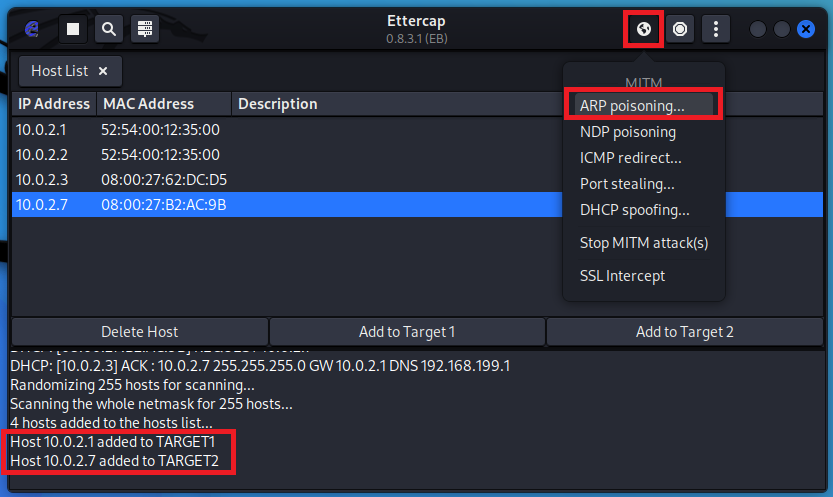
Task: Open the Ettercap three-dot menu
Action: point(716,29)
